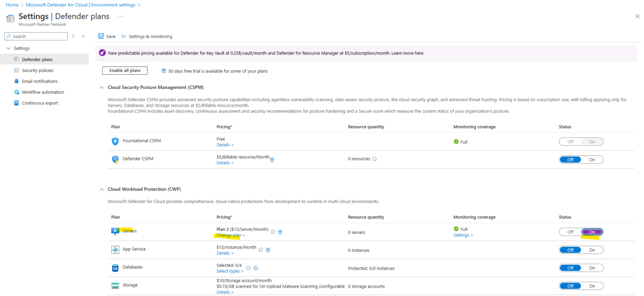Click the Defender plans sidebar icon
The height and width of the screenshot is (296, 644).
pos(17,60)
